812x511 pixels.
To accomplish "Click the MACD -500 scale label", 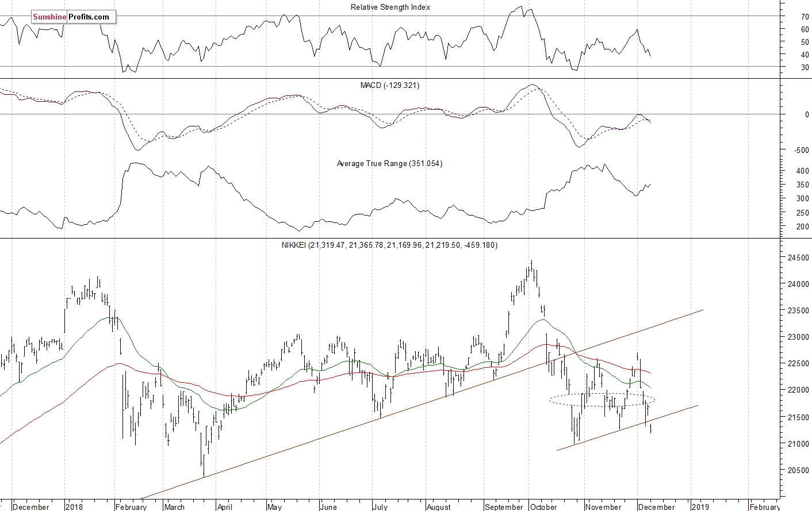I will tap(802, 151).
